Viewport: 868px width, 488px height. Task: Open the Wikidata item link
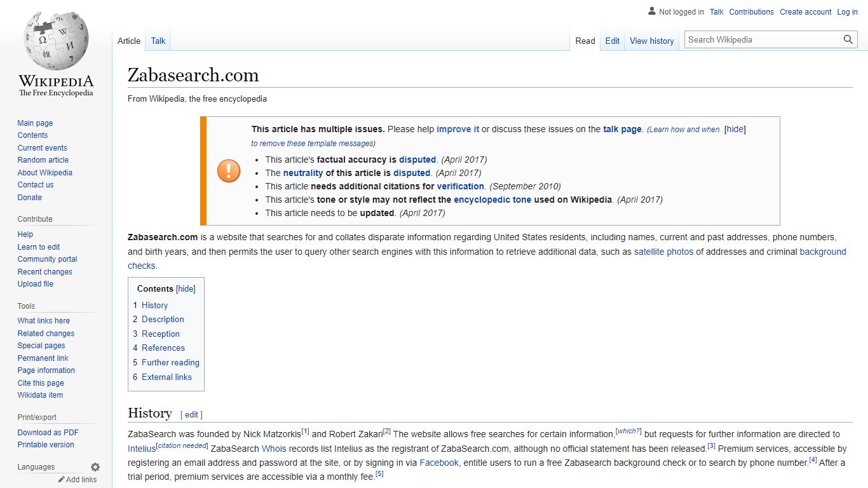click(41, 395)
